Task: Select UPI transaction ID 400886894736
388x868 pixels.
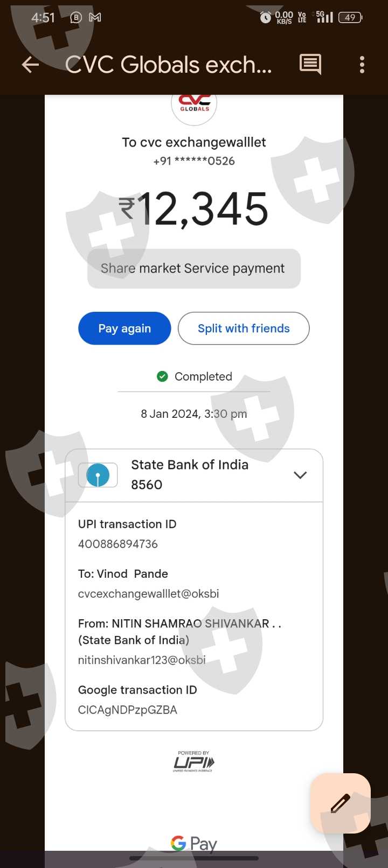Action: (x=118, y=544)
